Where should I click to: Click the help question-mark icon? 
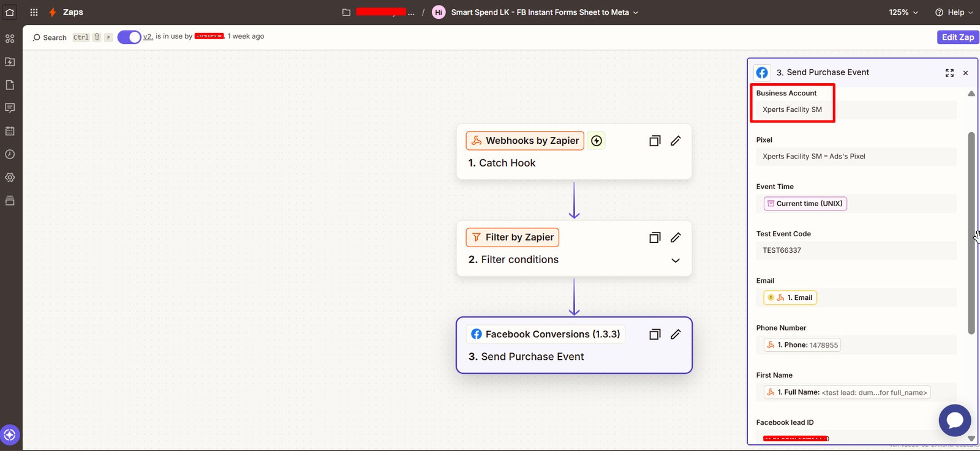click(x=939, y=12)
